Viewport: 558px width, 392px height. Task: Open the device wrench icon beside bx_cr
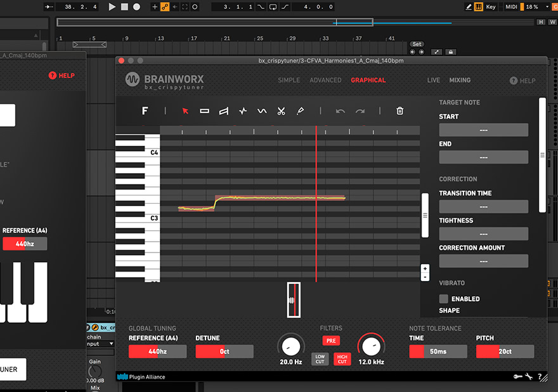(95, 327)
